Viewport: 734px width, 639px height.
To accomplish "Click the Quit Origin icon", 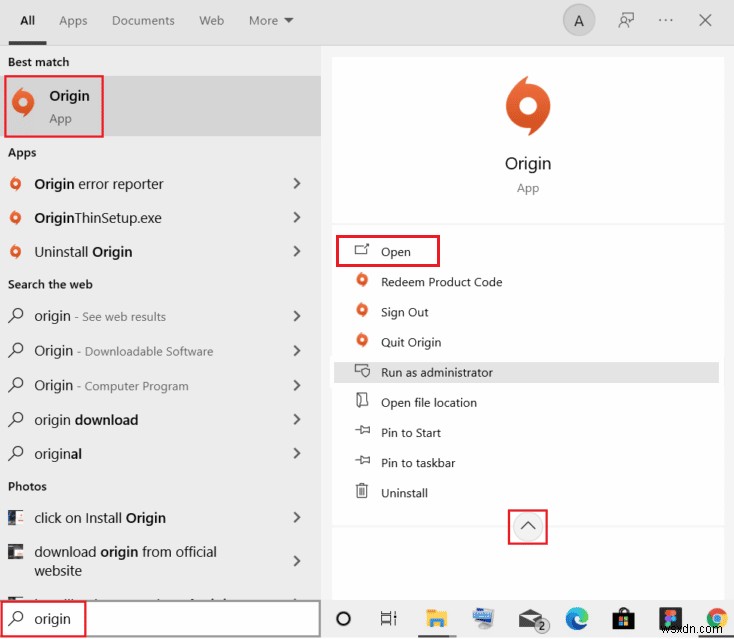I will point(362,340).
